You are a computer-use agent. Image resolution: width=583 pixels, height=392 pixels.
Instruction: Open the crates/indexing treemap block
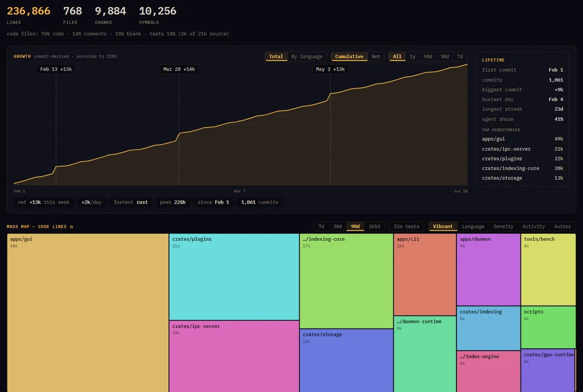click(488, 328)
